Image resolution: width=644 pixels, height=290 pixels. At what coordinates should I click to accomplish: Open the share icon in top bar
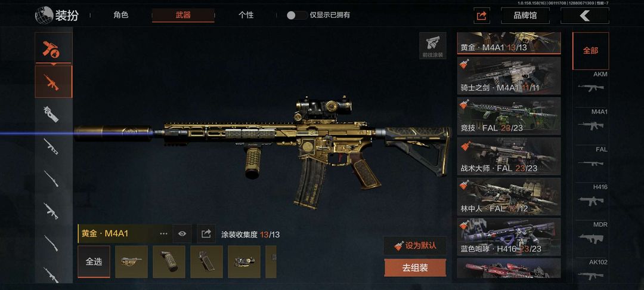(x=481, y=16)
